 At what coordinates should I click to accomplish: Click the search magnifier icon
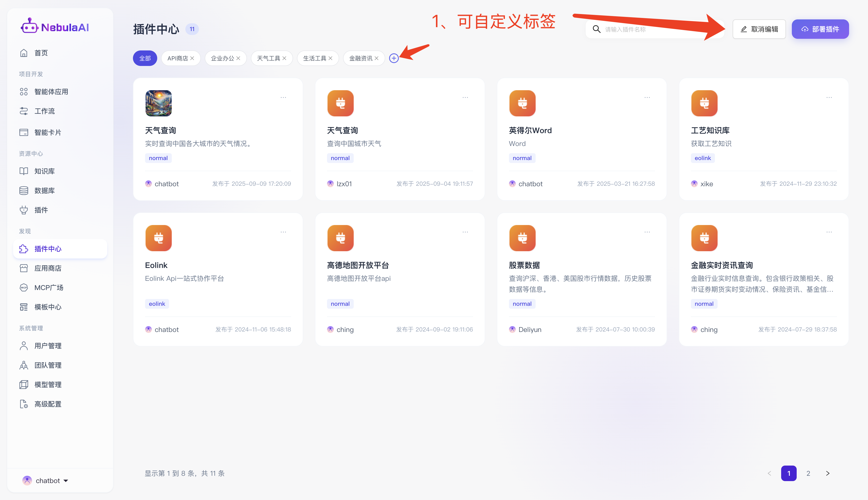597,29
